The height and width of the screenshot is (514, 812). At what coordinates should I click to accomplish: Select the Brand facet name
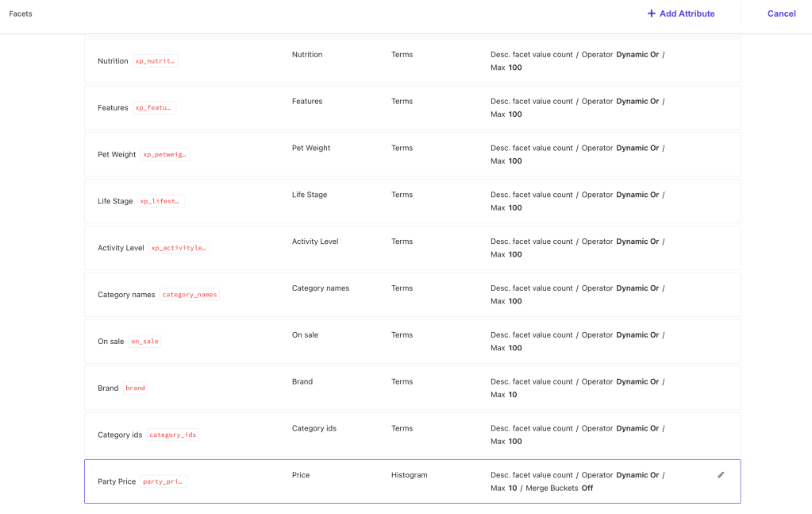pos(108,388)
